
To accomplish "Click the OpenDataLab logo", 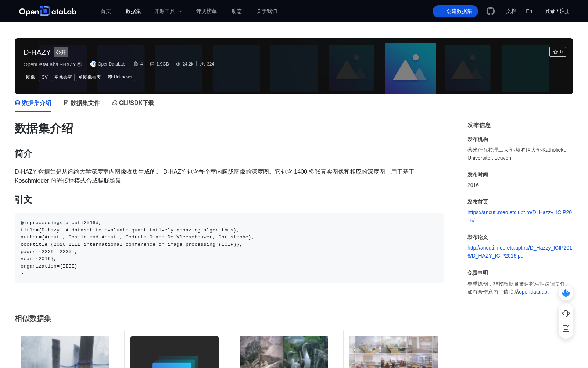I will pyautogui.click(x=48, y=11).
